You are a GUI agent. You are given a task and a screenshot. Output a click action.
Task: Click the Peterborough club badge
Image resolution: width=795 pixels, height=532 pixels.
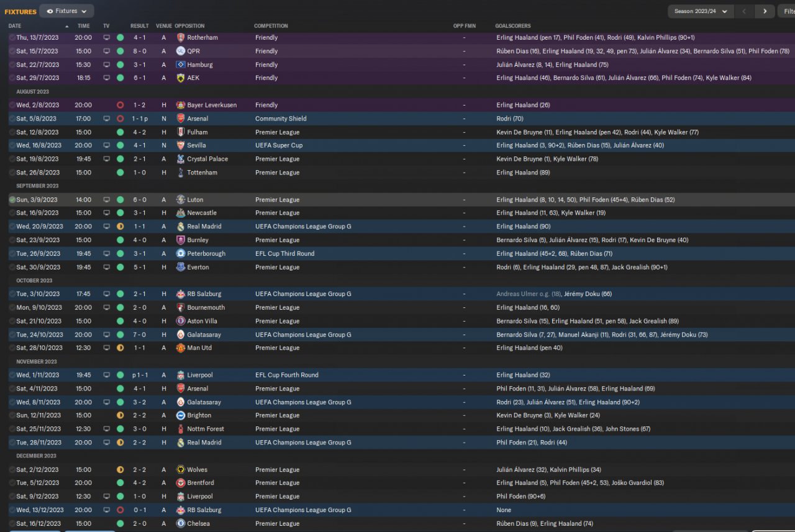[x=181, y=254]
